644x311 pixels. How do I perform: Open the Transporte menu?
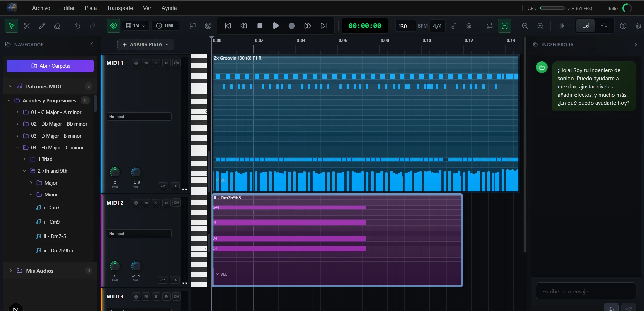[x=120, y=8]
